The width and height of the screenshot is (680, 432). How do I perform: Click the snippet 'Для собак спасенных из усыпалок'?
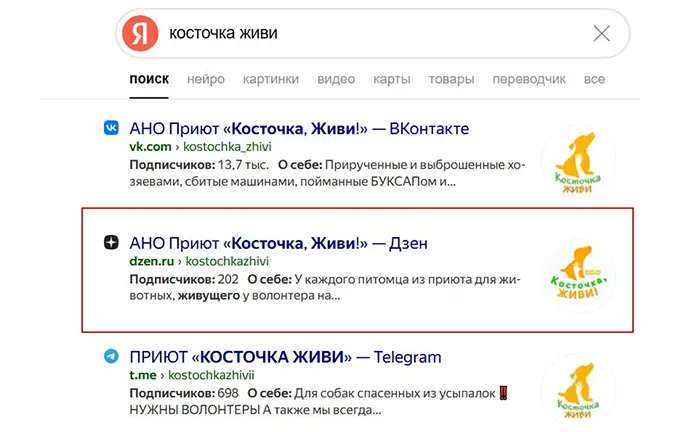pos(395,393)
